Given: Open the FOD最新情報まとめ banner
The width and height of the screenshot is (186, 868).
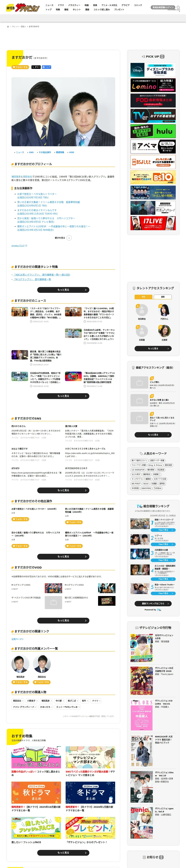Looking at the screenshot, I should point(153,100).
